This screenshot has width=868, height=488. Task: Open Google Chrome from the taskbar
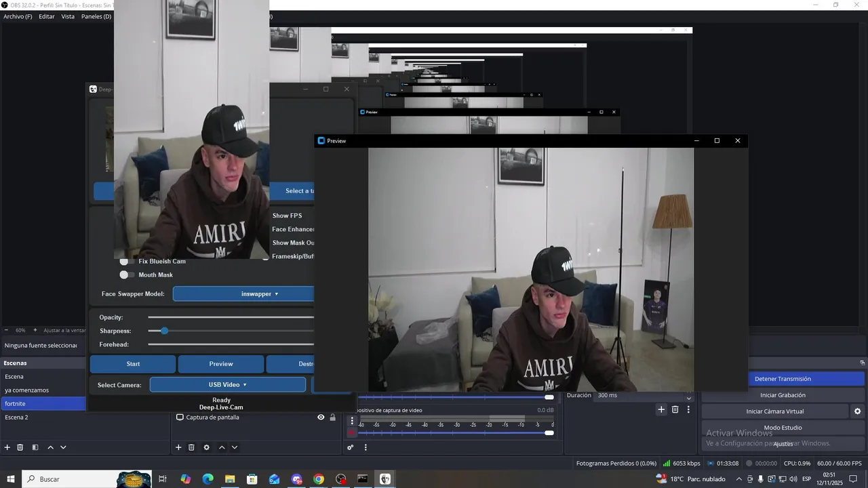(319, 479)
